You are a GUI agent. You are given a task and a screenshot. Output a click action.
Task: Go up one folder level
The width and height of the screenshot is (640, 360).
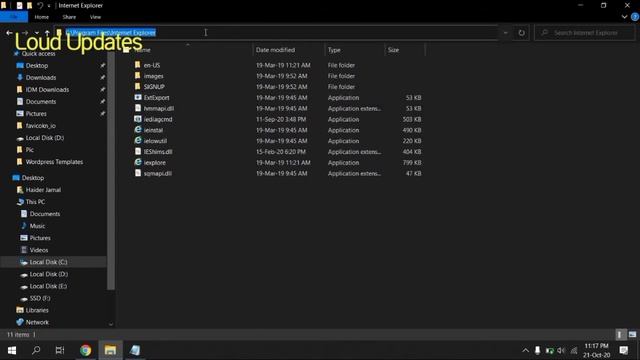47,33
